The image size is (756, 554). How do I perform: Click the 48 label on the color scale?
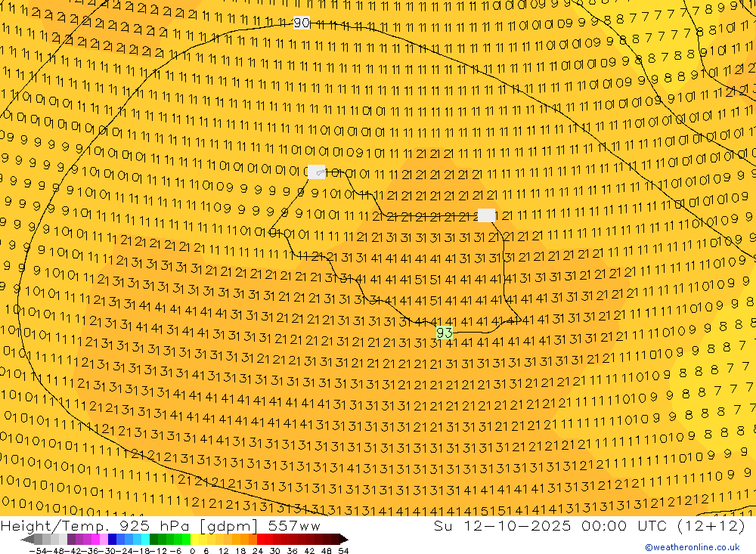click(327, 551)
